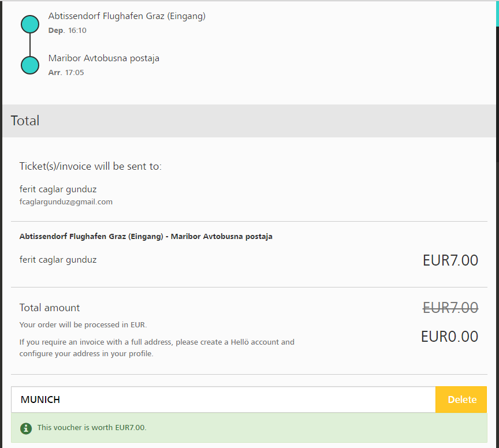
Task: Click the bold route title line
Action: (x=146, y=236)
